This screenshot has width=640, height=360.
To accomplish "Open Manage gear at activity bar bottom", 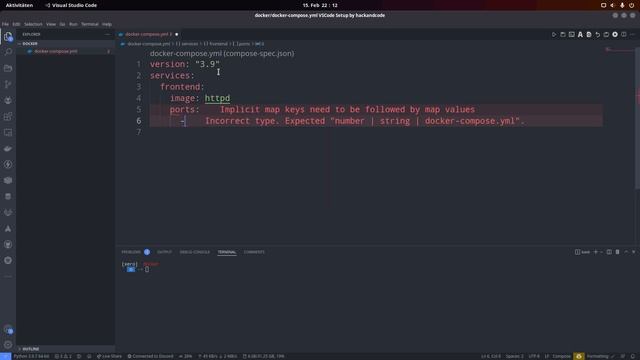I will [8, 345].
